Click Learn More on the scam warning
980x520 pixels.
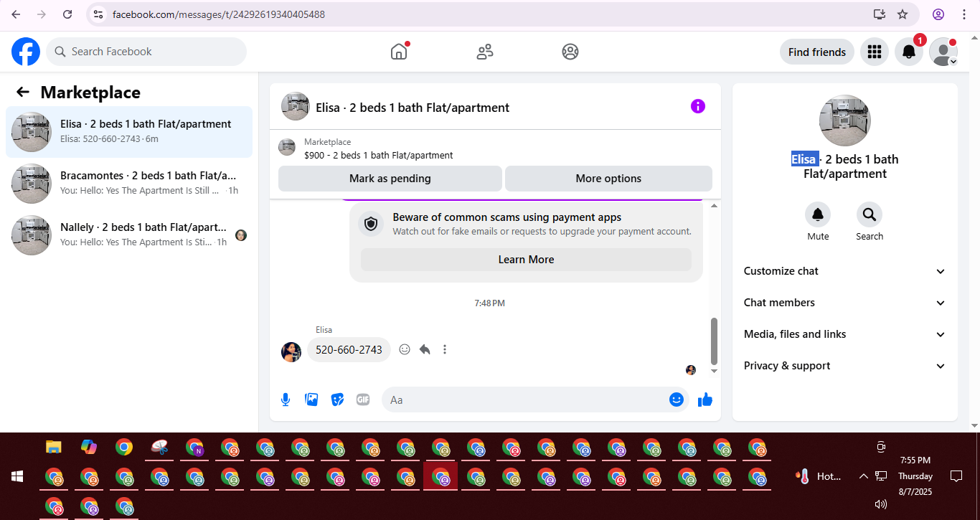point(526,260)
